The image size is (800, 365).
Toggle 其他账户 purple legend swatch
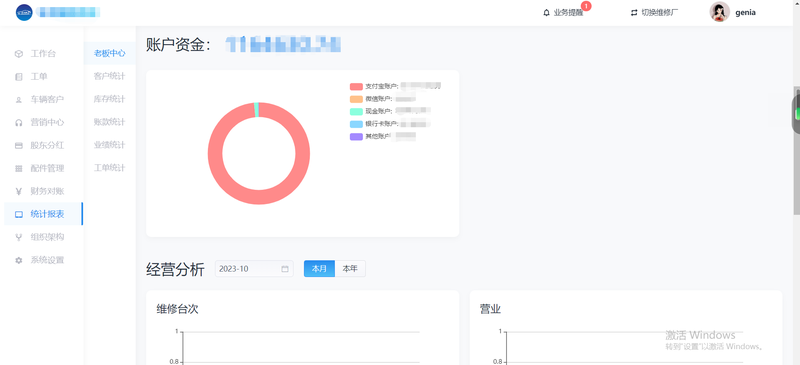[356, 136]
